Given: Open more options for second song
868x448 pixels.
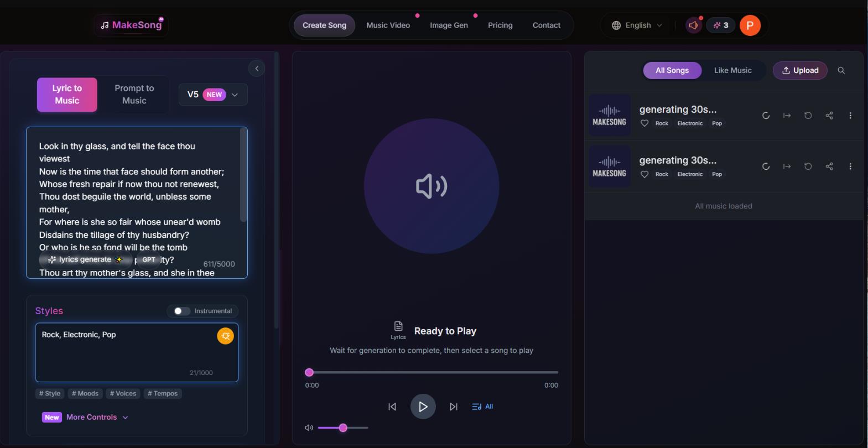Looking at the screenshot, I should tap(850, 166).
